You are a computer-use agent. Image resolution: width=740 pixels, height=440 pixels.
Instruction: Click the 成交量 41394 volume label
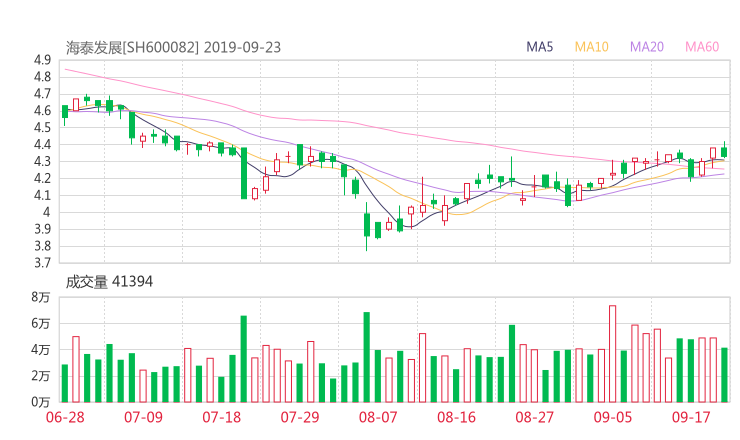(109, 282)
